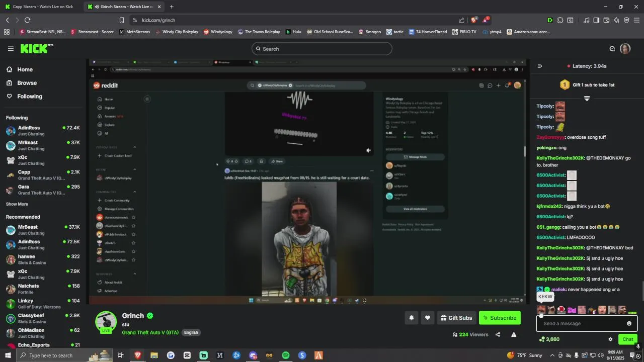Viewport: 644px width, 362px height.
Task: Open a new browser tab
Action: coord(172,7)
